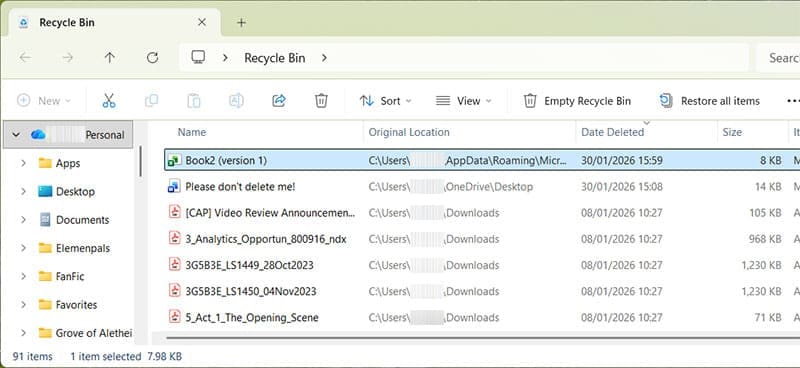800x368 pixels.
Task: Click the Delete trash icon in toolbar
Action: (x=321, y=101)
